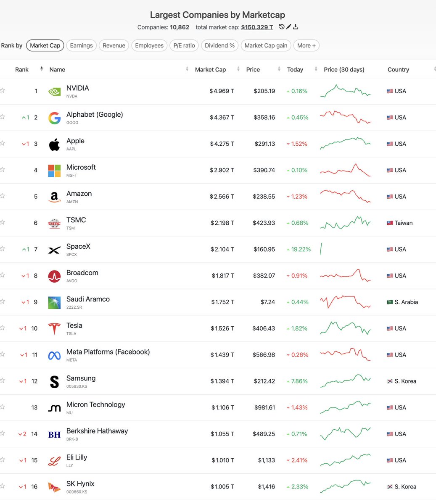The height and width of the screenshot is (504, 436).
Task: Sort table by Rank column arrow
Action: point(41,69)
